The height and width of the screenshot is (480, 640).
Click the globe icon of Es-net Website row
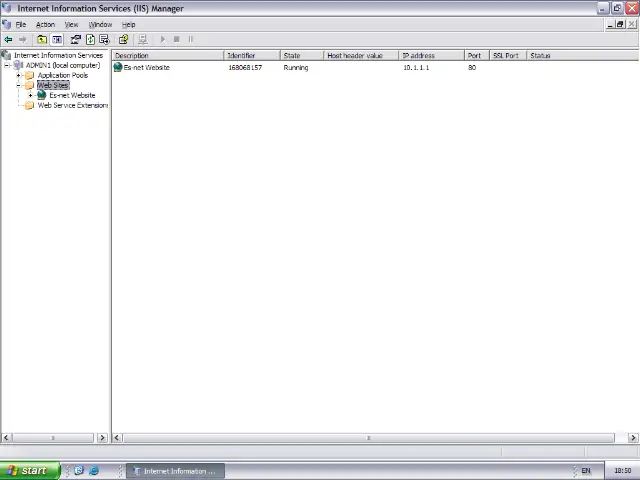pos(118,67)
